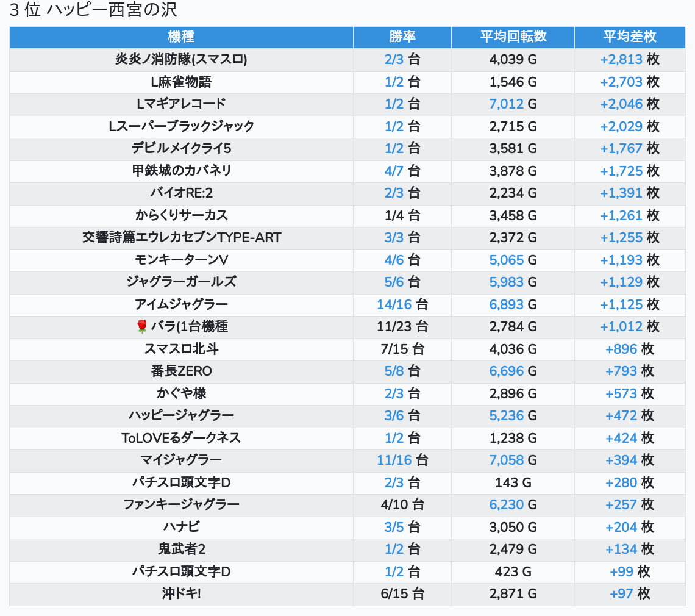695x616 pixels.
Task: Click the win rate '3/5 台'
Action: pos(402,527)
